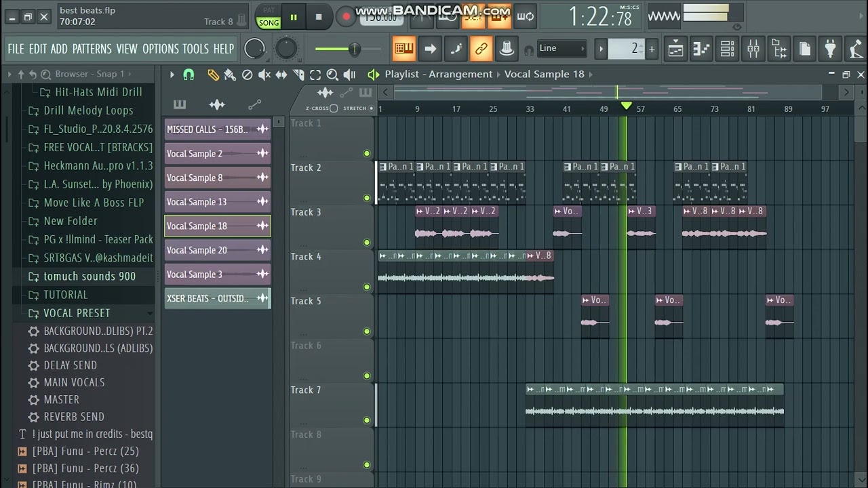Show pattern clips in the picker panel
Image resolution: width=868 pixels, height=488 pixels.
(180, 104)
